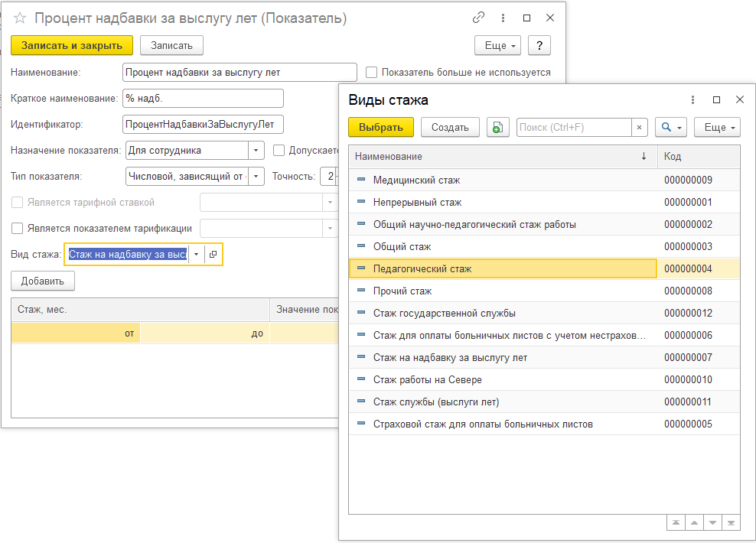Click row icon of Медицинский стаж
This screenshot has width=756, height=543.
[x=361, y=179]
